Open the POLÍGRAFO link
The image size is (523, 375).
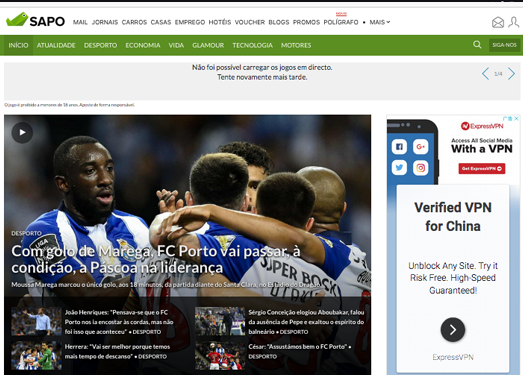341,22
